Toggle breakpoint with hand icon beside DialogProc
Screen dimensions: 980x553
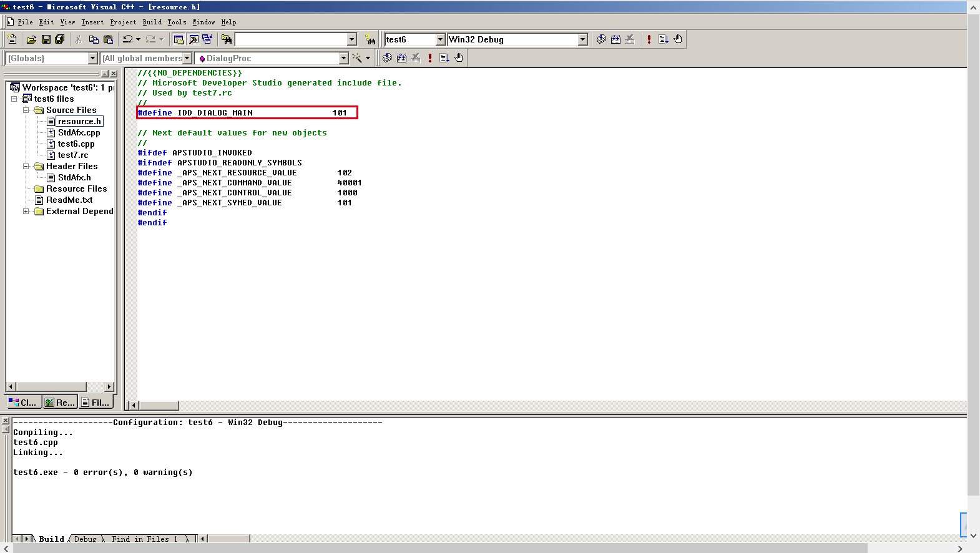pos(459,58)
